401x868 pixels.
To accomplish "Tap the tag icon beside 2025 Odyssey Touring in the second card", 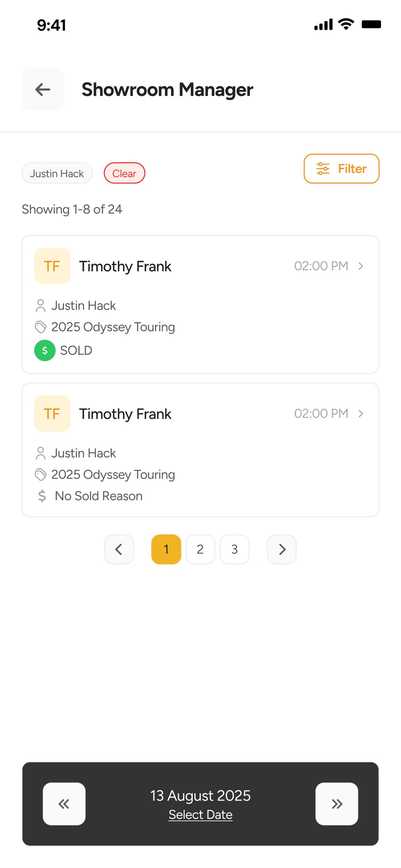I will 40,474.
